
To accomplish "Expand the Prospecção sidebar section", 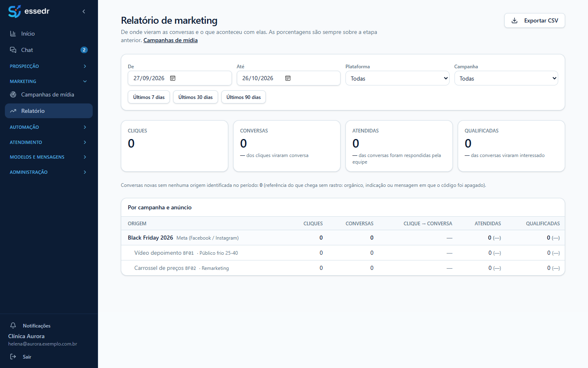I will 49,66.
